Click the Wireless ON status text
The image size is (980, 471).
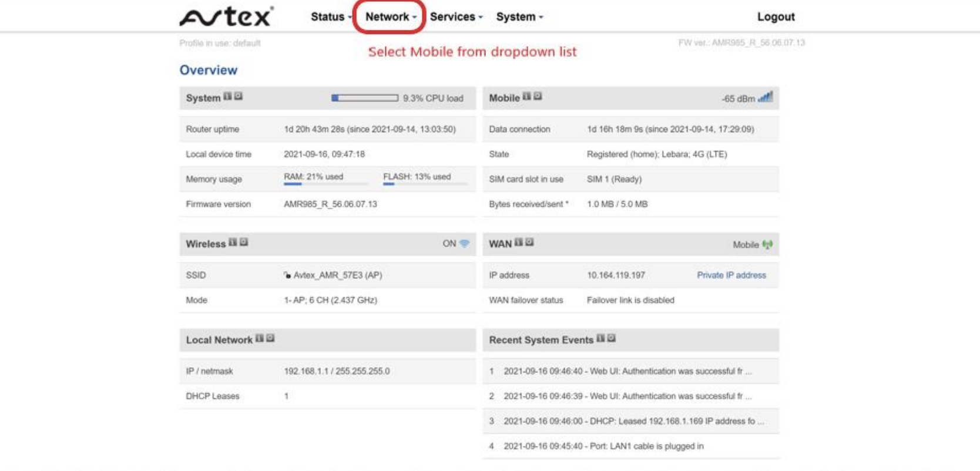449,243
